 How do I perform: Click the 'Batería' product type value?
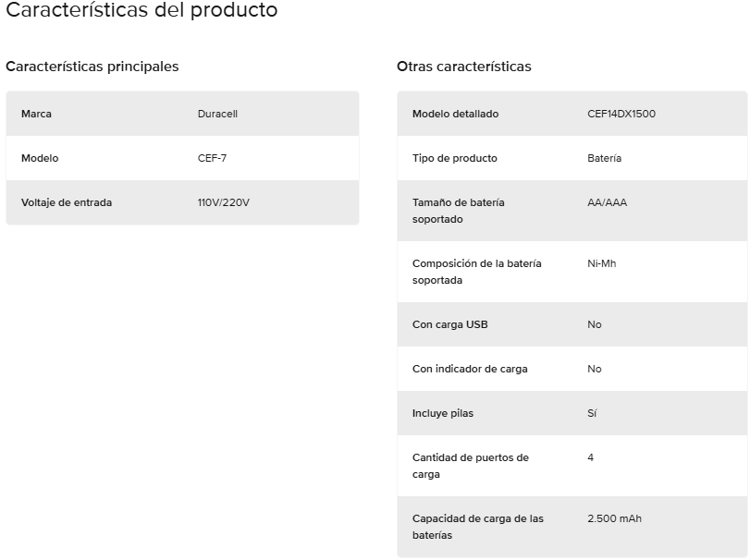coord(604,158)
